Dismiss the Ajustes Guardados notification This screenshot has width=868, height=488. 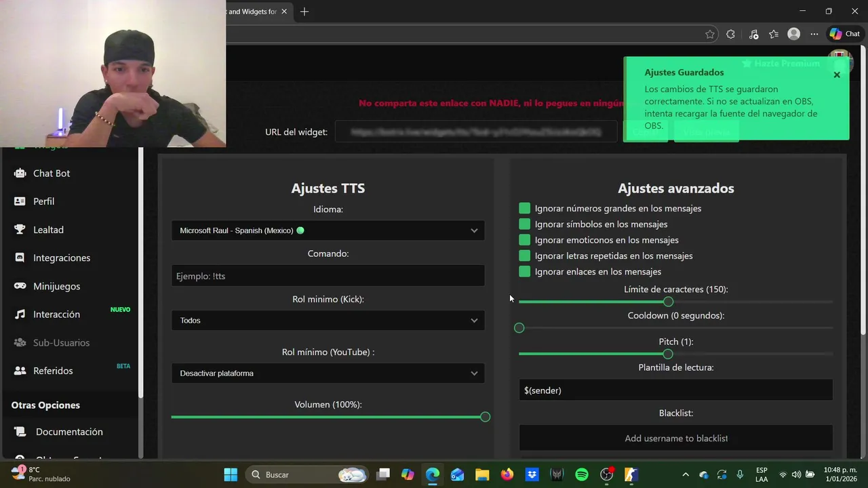coord(837,75)
